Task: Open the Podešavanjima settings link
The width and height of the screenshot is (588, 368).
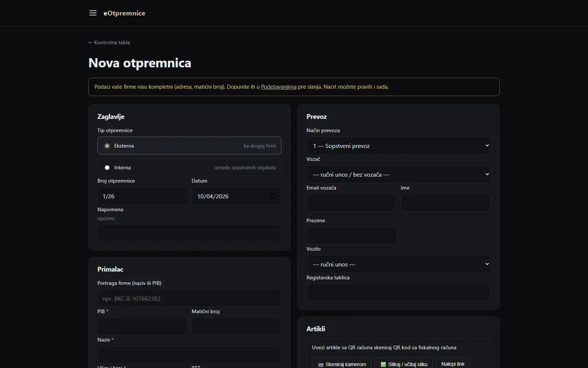Action: tap(279, 87)
